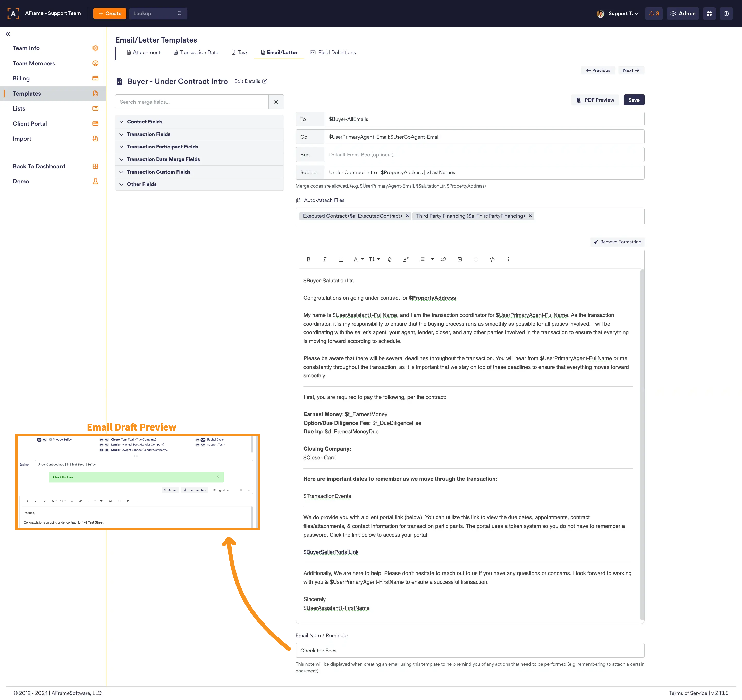Image resolution: width=742 pixels, height=700 pixels.
Task: Clear the merge fields search box
Action: click(276, 102)
